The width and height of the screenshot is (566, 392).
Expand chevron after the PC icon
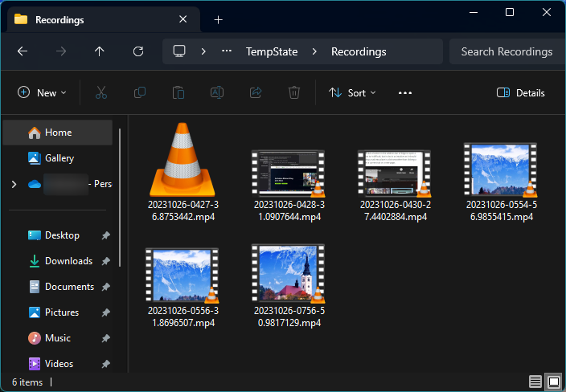[x=203, y=51]
